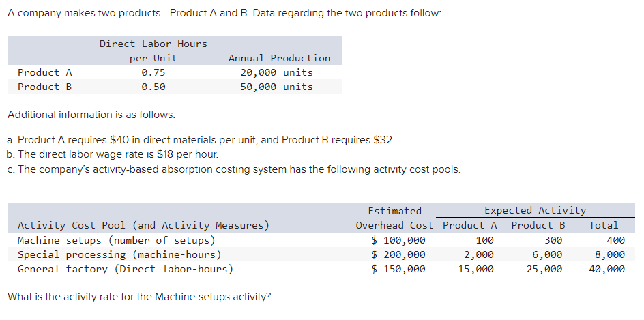Click the Expected Activity header
This screenshot has height=320, width=644.
(x=535, y=210)
